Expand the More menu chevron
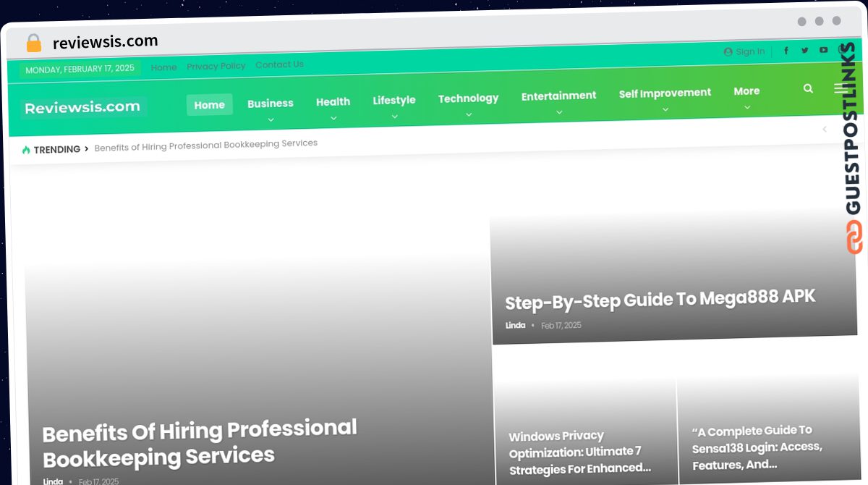This screenshot has width=868, height=485. 747,107
